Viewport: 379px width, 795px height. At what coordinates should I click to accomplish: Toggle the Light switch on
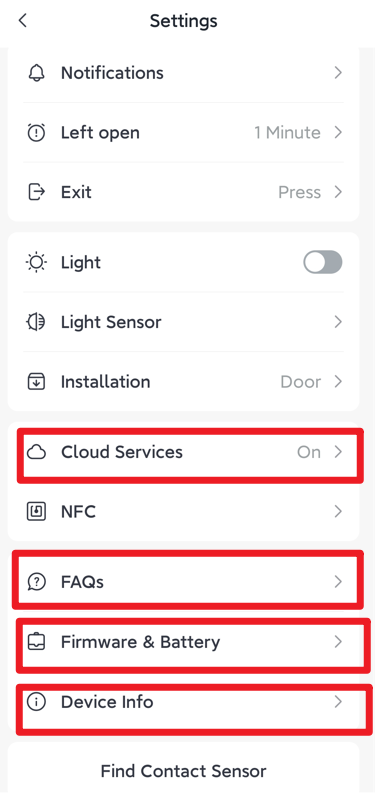click(x=323, y=263)
